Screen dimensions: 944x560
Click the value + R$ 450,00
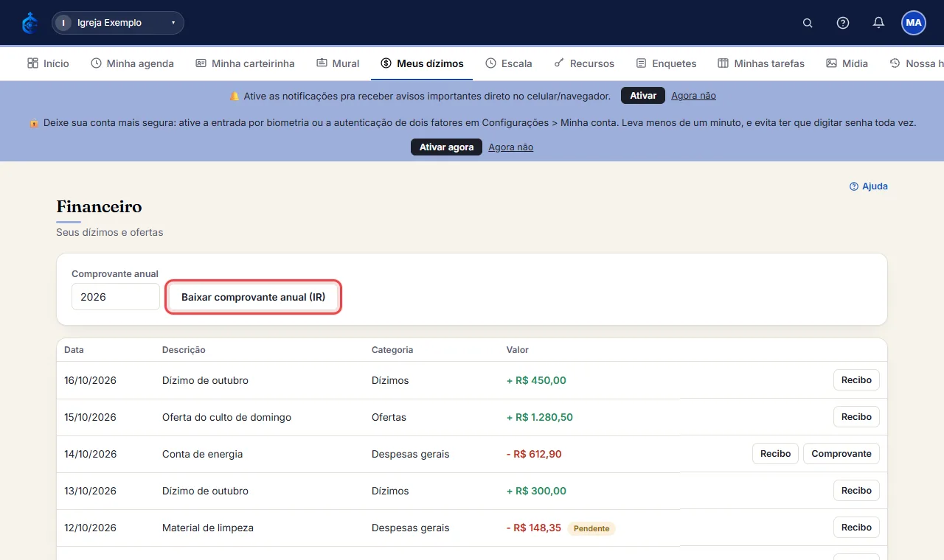click(536, 380)
